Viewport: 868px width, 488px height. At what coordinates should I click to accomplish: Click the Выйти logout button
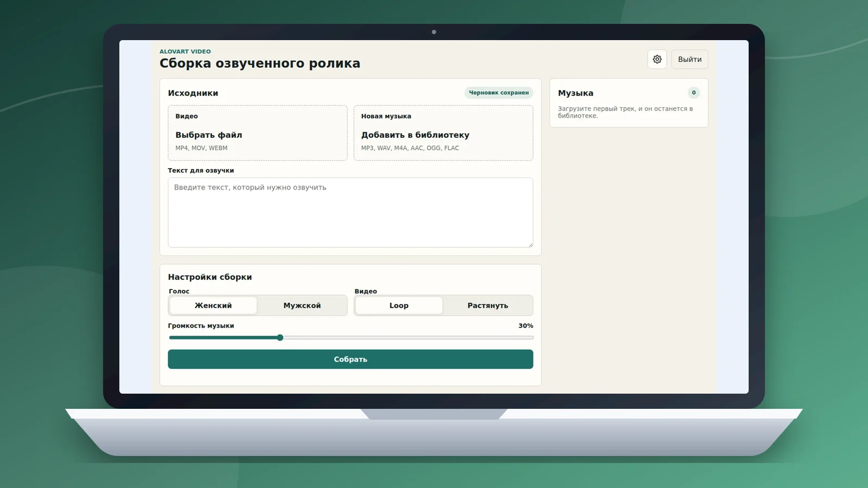(690, 59)
